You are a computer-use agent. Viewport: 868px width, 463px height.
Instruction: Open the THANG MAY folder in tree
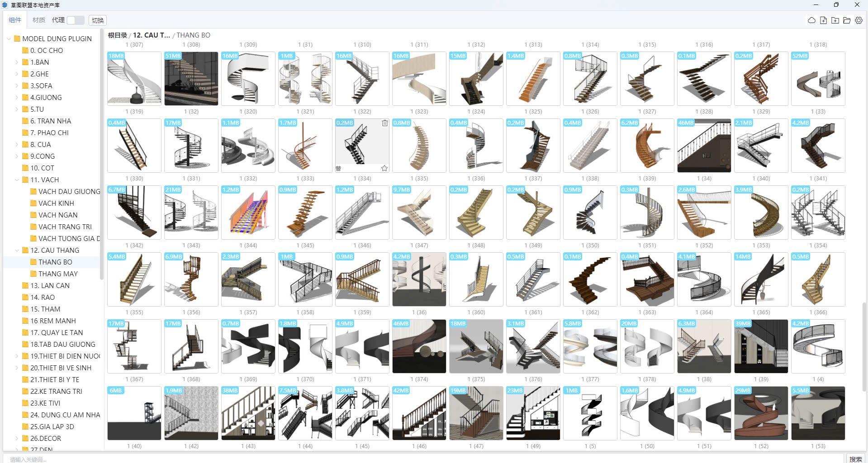pos(58,274)
